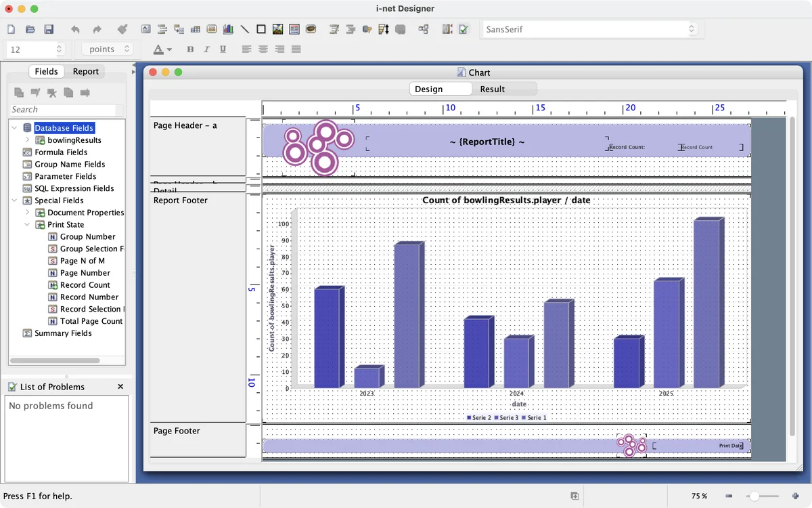Click the Save report disk icon
This screenshot has height=508, width=812.
pyautogui.click(x=49, y=29)
